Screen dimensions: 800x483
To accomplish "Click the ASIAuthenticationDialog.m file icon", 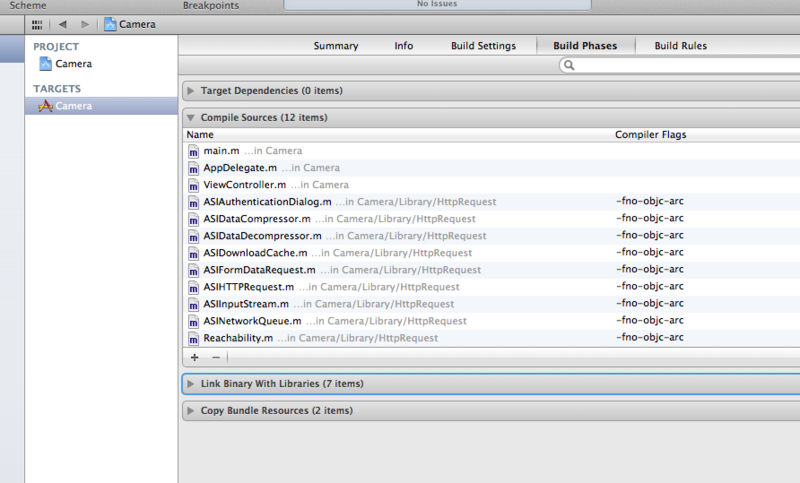I will pyautogui.click(x=193, y=202).
